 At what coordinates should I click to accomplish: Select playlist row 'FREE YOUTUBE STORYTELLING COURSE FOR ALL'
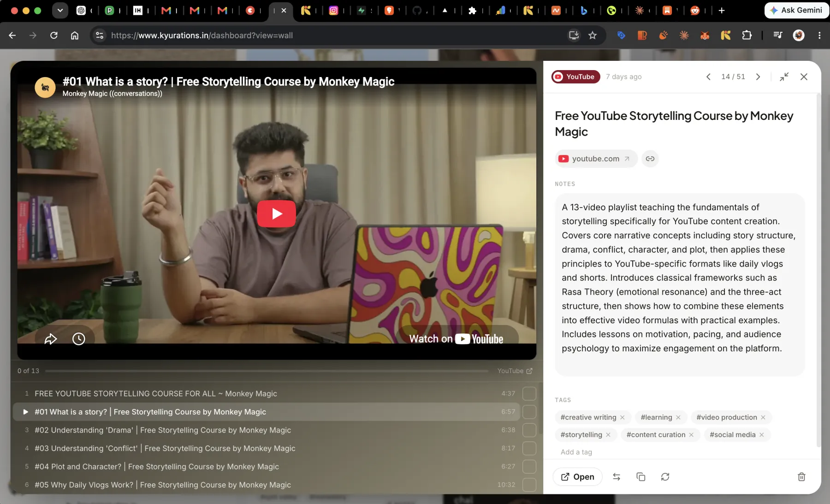pyautogui.click(x=266, y=393)
